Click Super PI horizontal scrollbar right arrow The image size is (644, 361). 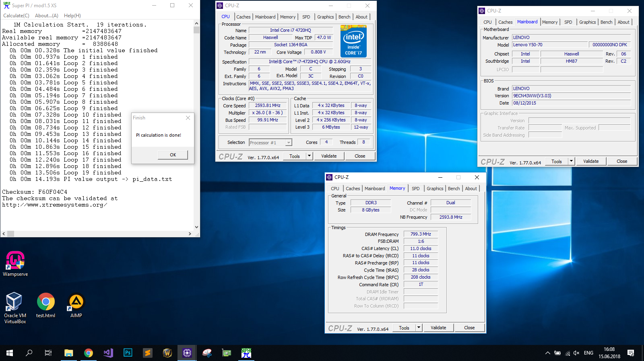tap(190, 234)
